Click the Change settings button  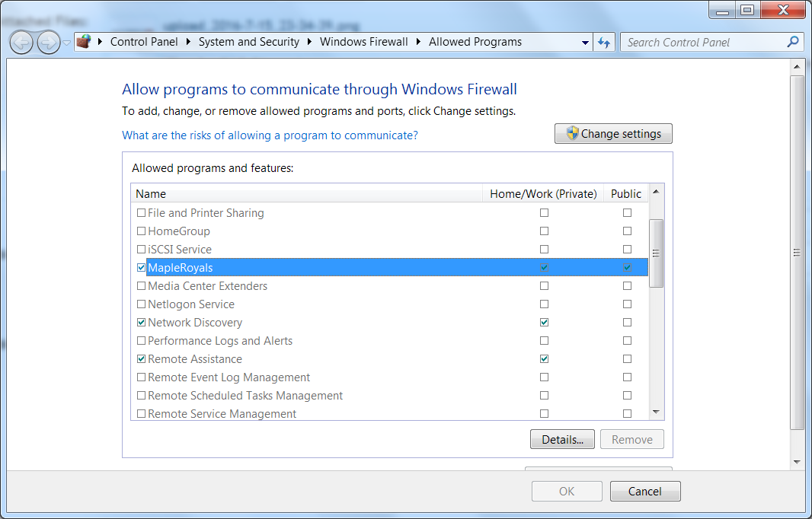coord(614,133)
